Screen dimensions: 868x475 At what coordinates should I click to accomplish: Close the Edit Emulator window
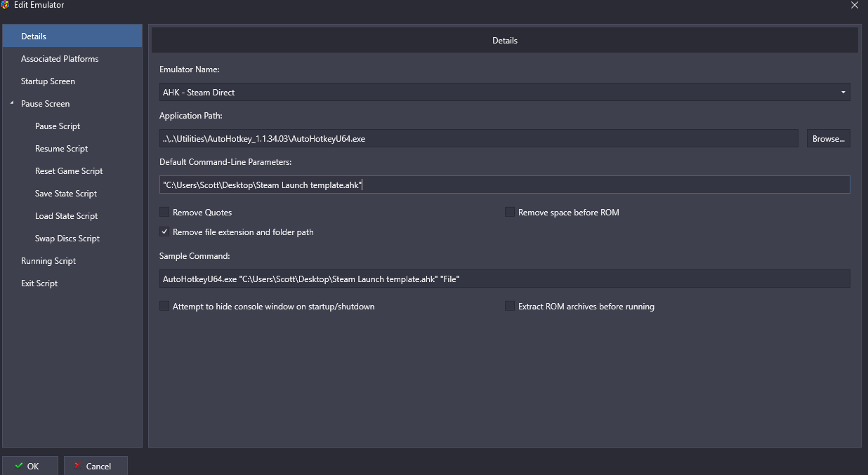coord(855,5)
